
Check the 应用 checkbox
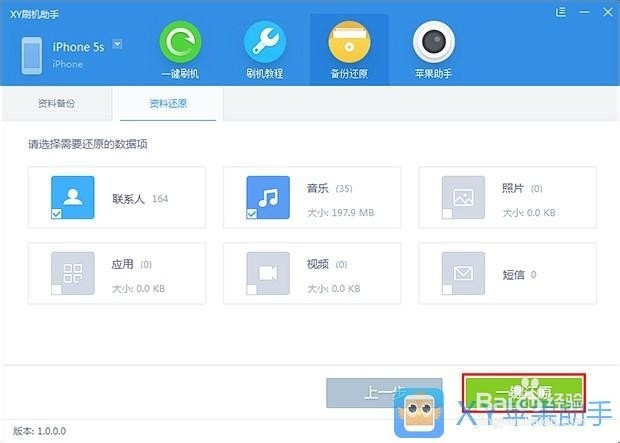coord(57,290)
